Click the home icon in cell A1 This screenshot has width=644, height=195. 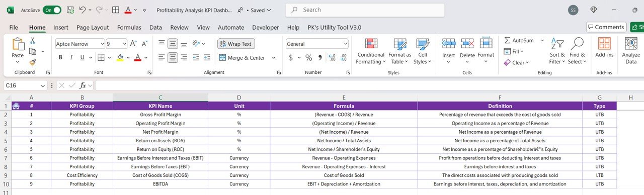(x=16, y=106)
